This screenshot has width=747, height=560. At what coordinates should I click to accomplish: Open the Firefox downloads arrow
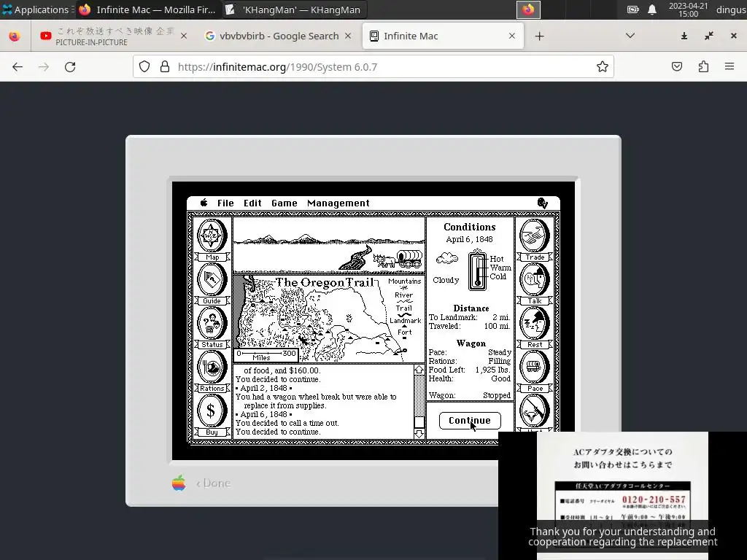click(684, 36)
